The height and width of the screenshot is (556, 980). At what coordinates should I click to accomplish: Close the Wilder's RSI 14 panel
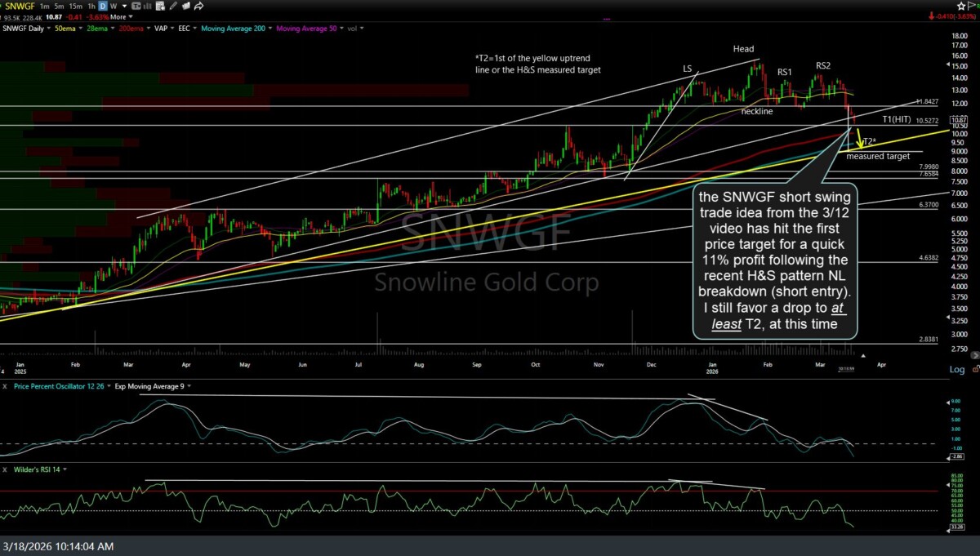pos(3,469)
